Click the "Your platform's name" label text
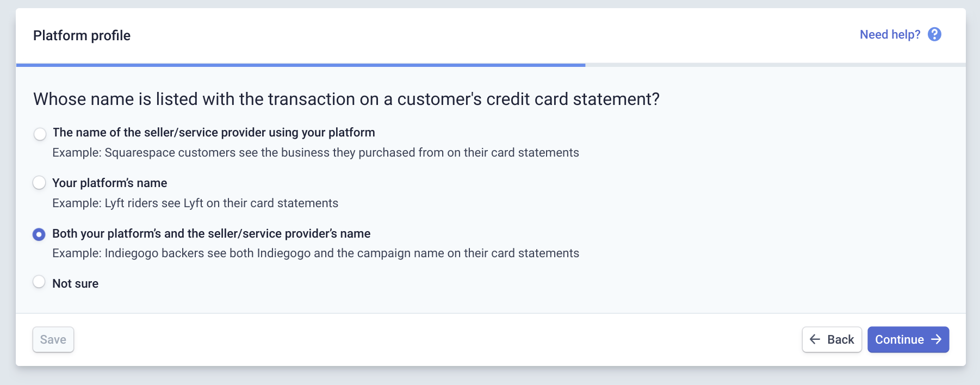 point(109,183)
